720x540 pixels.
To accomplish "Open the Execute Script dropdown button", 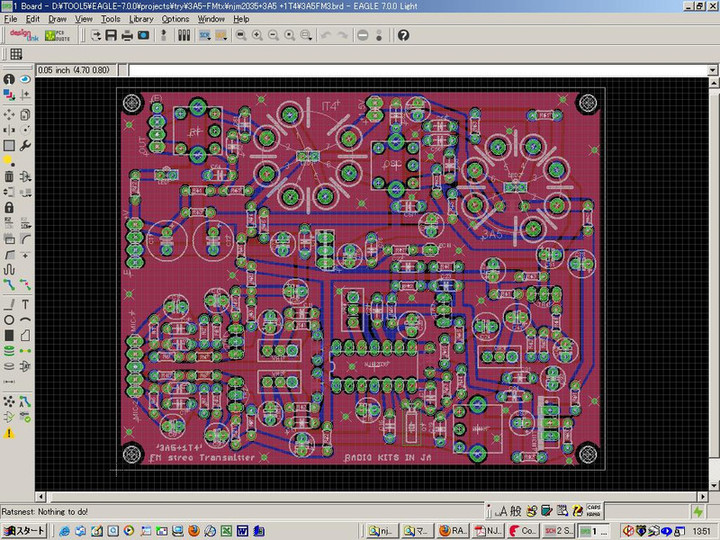I will [x=205, y=35].
